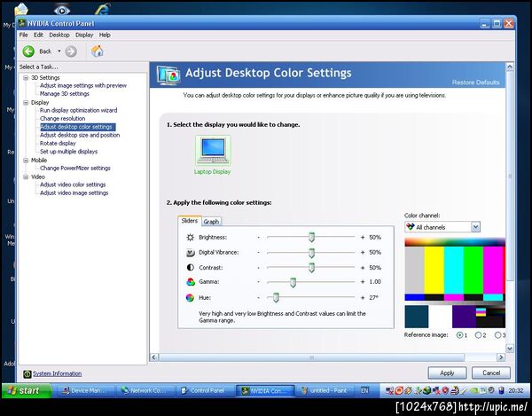The width and height of the screenshot is (532, 416).
Task: Open Run display optimization wizard
Action: click(x=78, y=110)
